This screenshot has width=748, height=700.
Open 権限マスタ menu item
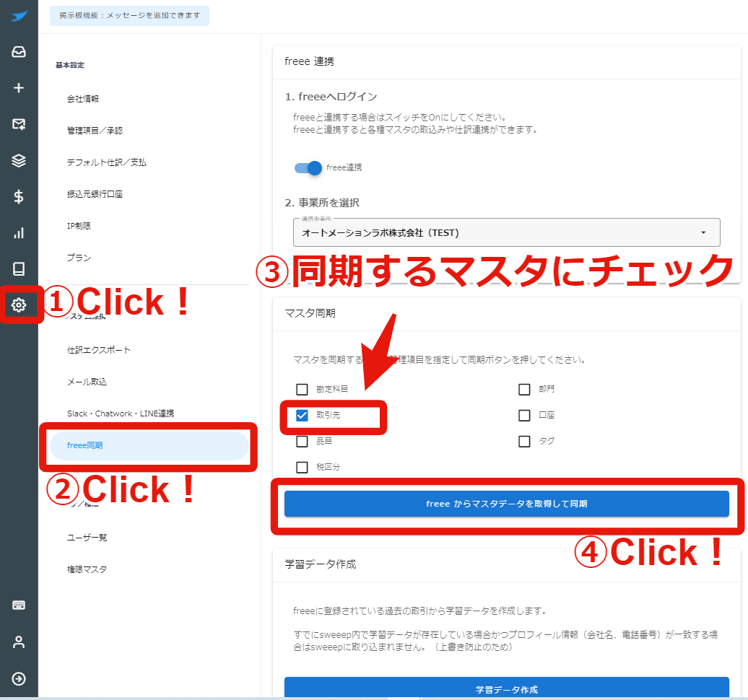[x=87, y=569]
